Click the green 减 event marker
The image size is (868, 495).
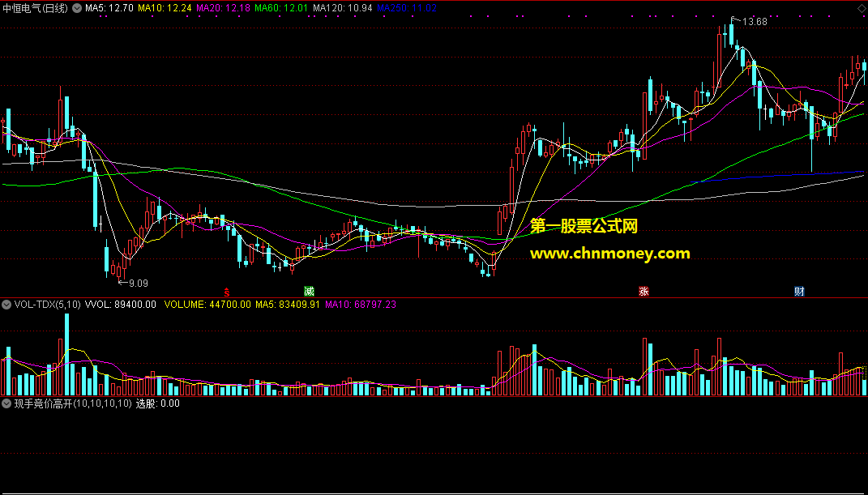[x=309, y=292]
